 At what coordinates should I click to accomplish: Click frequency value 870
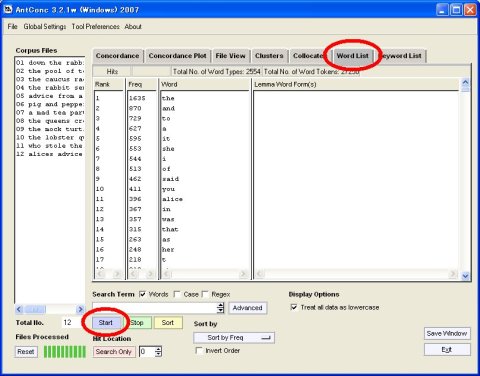135,108
